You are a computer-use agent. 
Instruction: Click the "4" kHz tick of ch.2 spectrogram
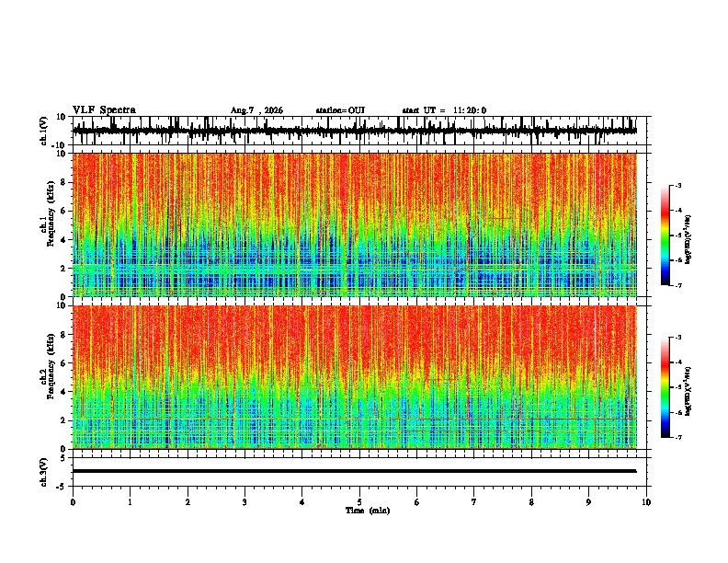(64, 392)
